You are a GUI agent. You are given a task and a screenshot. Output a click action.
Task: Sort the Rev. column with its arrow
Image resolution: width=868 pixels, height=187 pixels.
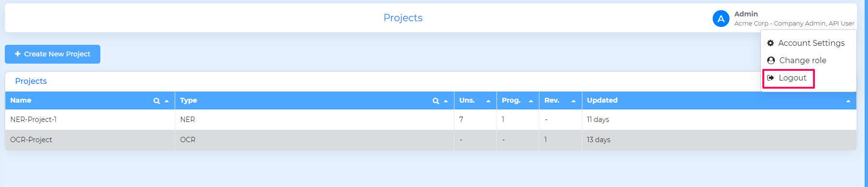[x=573, y=101]
